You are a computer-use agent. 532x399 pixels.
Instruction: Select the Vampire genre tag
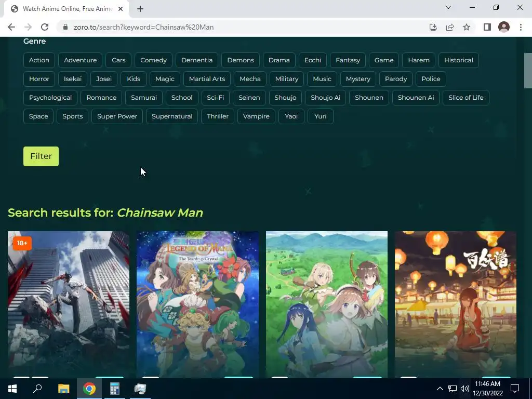click(256, 116)
